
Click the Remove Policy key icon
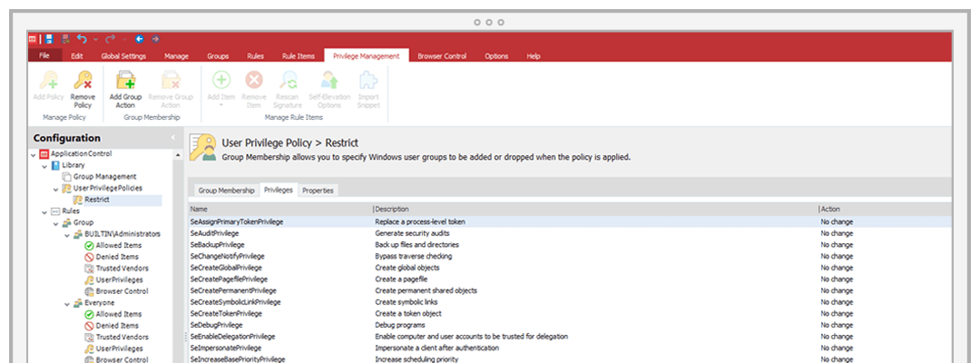pyautogui.click(x=83, y=80)
